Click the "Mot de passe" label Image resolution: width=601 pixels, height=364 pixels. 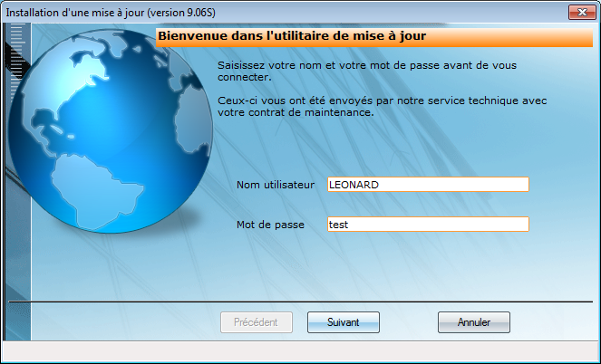[270, 225]
